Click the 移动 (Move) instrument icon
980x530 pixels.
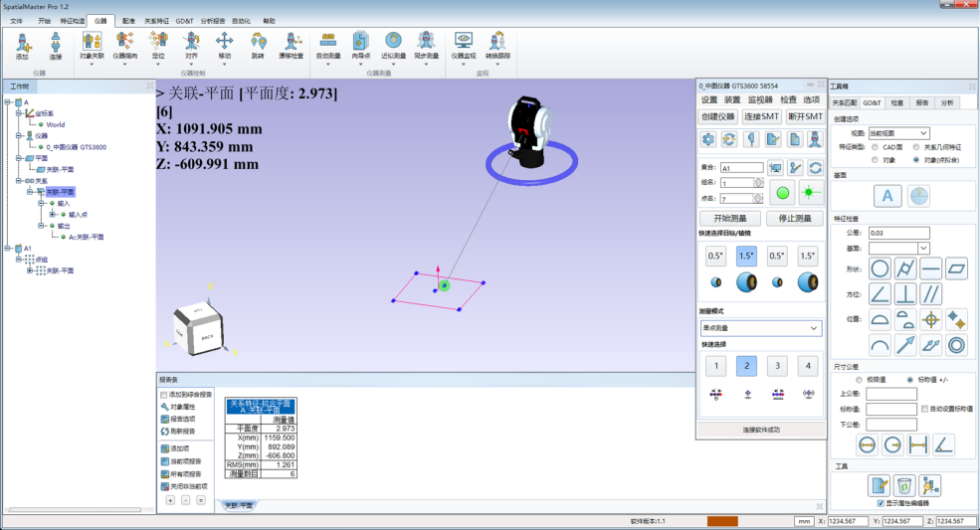click(224, 45)
